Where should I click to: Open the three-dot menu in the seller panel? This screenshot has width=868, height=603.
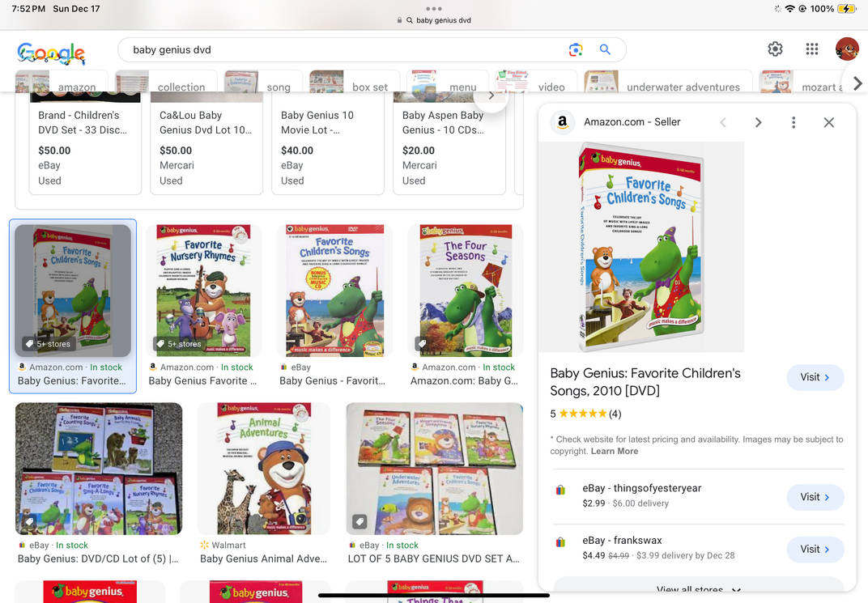click(794, 122)
